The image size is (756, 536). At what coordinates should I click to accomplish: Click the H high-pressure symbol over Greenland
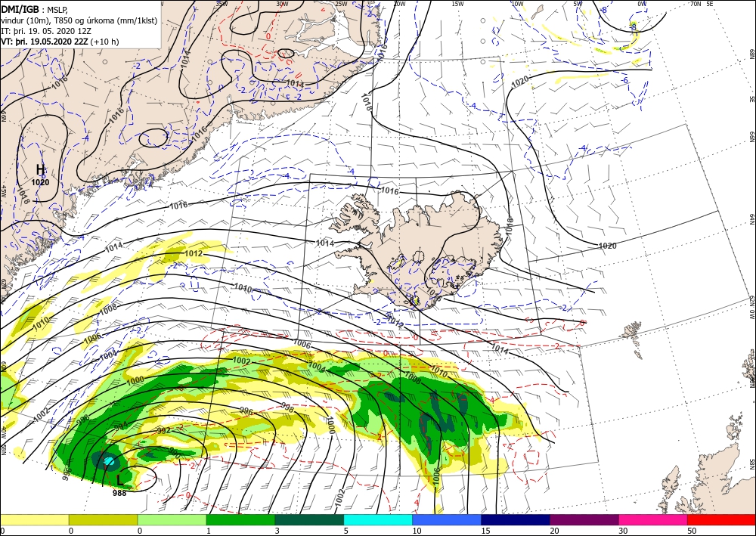tap(41, 169)
